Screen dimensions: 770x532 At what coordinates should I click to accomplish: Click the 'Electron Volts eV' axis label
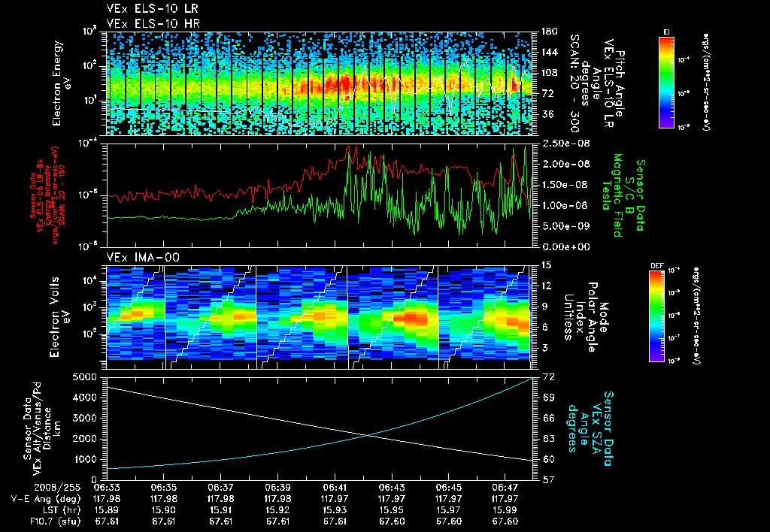coord(59,317)
